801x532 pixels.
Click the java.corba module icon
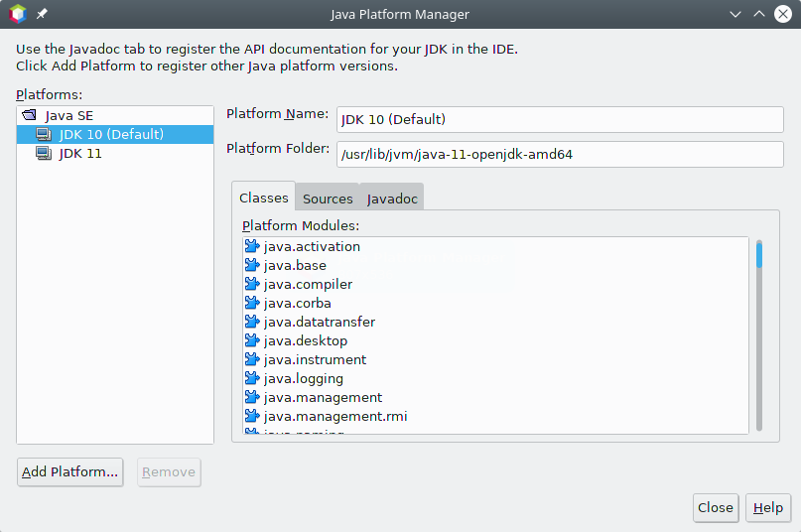(252, 303)
